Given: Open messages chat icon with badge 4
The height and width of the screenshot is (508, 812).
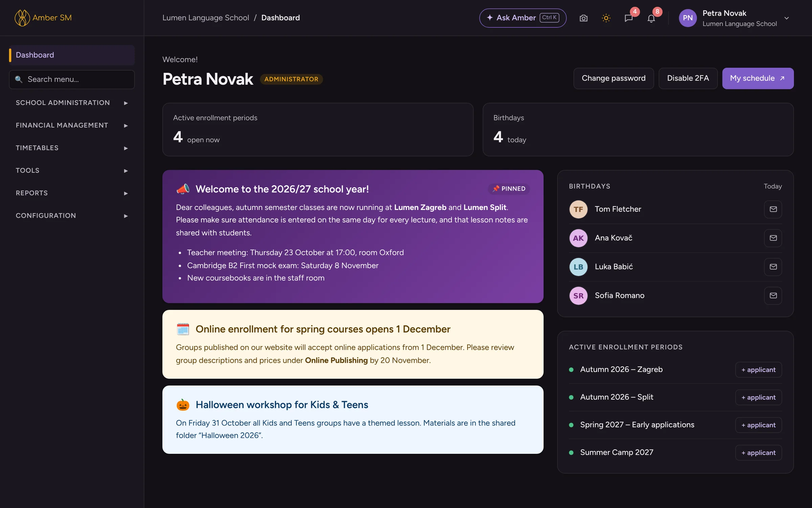Looking at the screenshot, I should (629, 18).
